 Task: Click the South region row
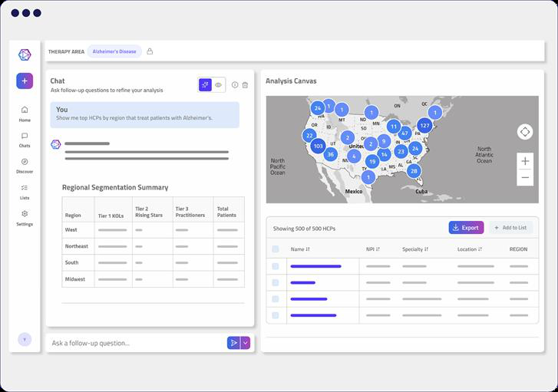(x=153, y=262)
